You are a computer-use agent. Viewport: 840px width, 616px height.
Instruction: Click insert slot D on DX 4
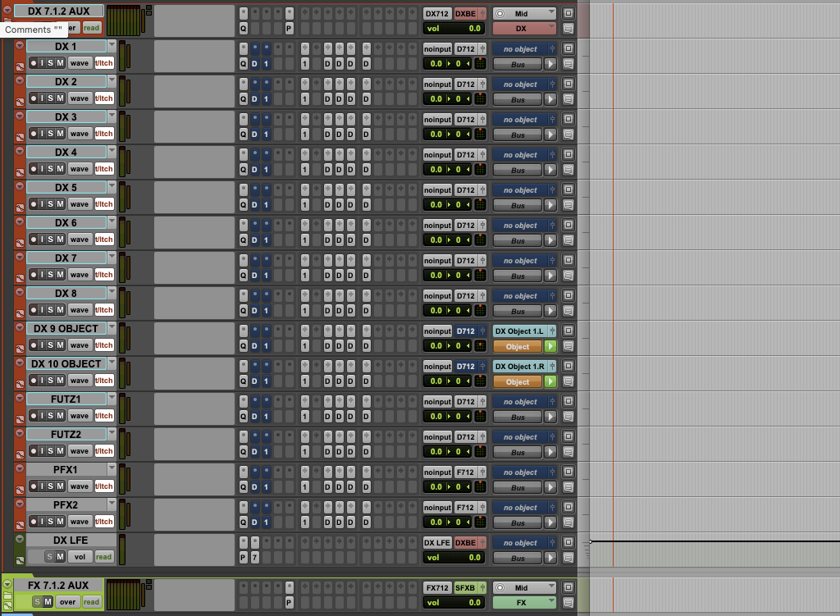(254, 169)
